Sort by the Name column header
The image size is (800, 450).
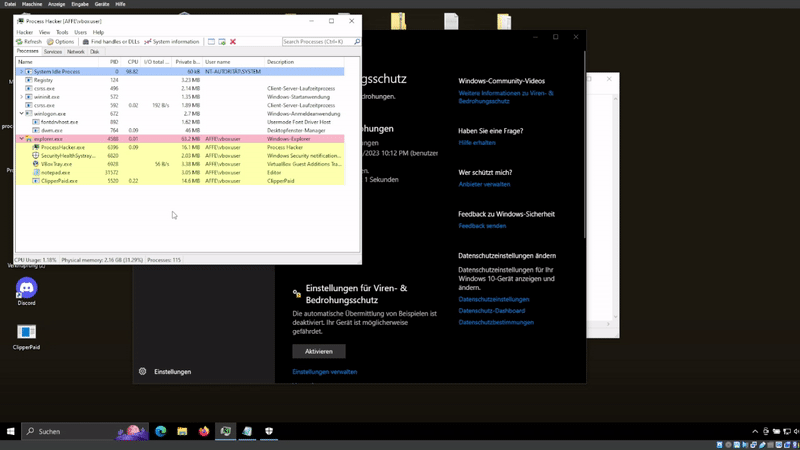[x=57, y=62]
